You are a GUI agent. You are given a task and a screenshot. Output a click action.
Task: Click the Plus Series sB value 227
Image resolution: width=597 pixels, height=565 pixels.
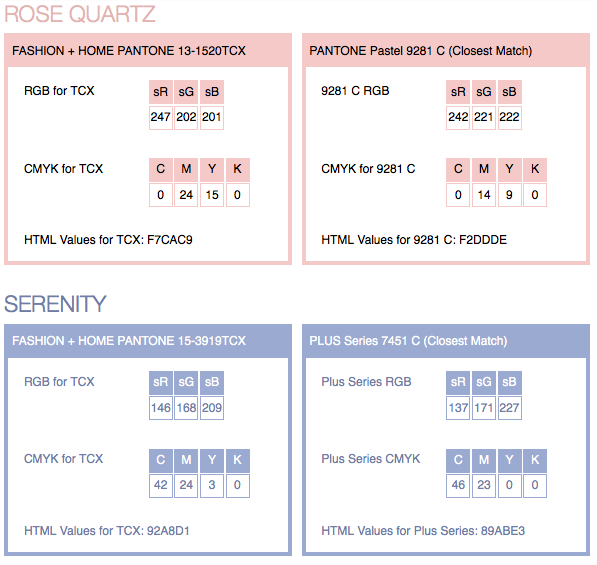click(509, 408)
